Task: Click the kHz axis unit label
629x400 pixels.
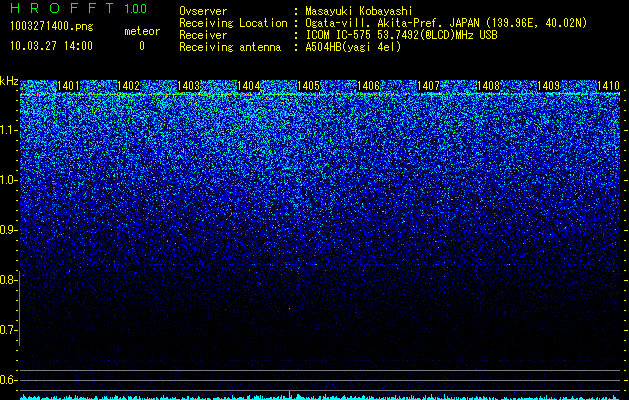Action: (9, 81)
